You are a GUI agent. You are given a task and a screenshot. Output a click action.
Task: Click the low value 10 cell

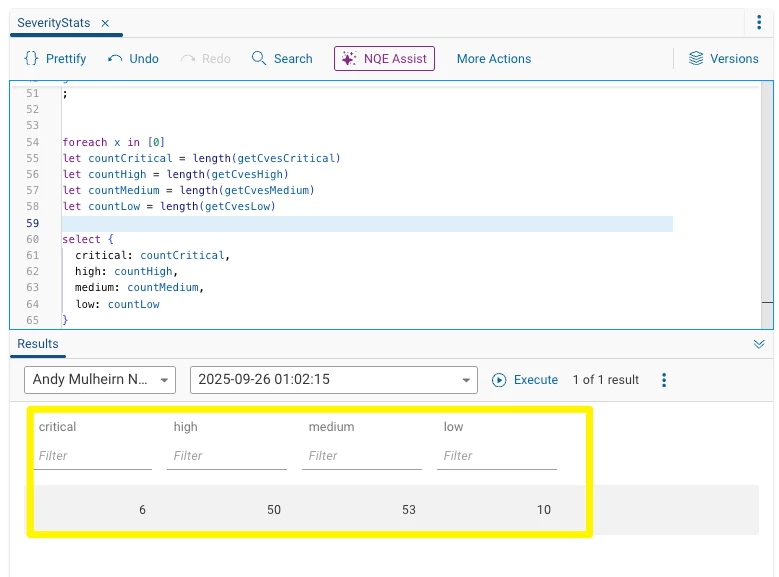(x=544, y=509)
